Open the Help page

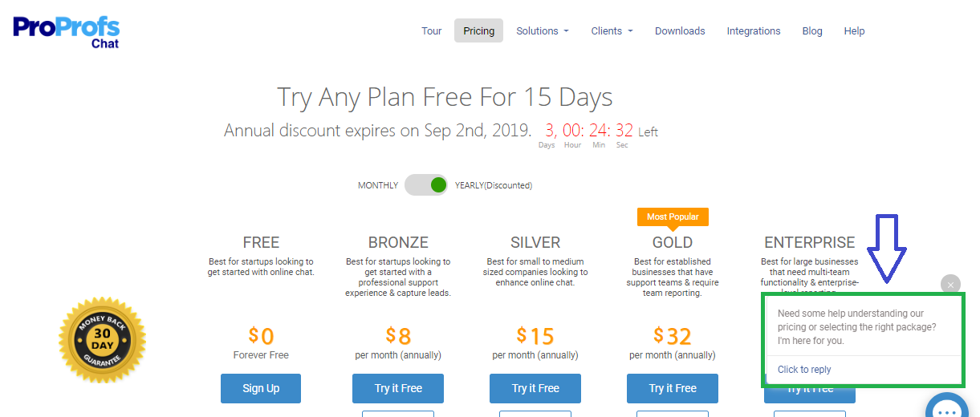854,31
